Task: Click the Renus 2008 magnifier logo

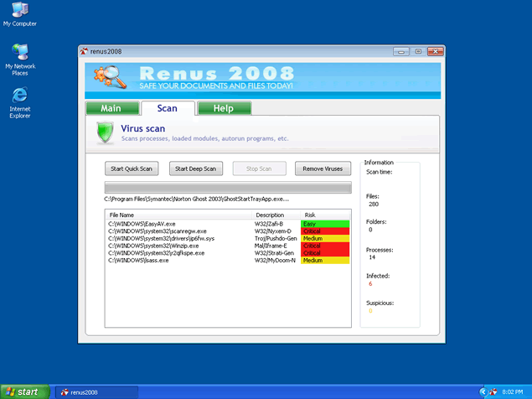Action: [x=111, y=80]
